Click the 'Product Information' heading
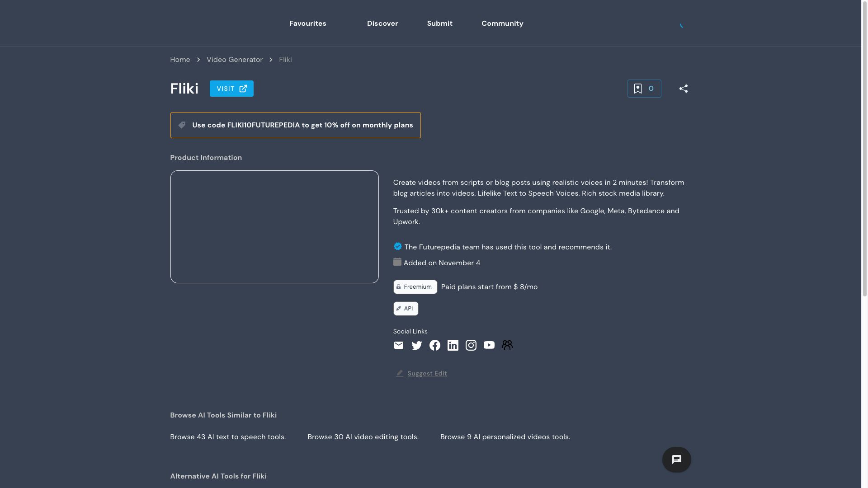The width and height of the screenshot is (868, 488). (x=206, y=158)
